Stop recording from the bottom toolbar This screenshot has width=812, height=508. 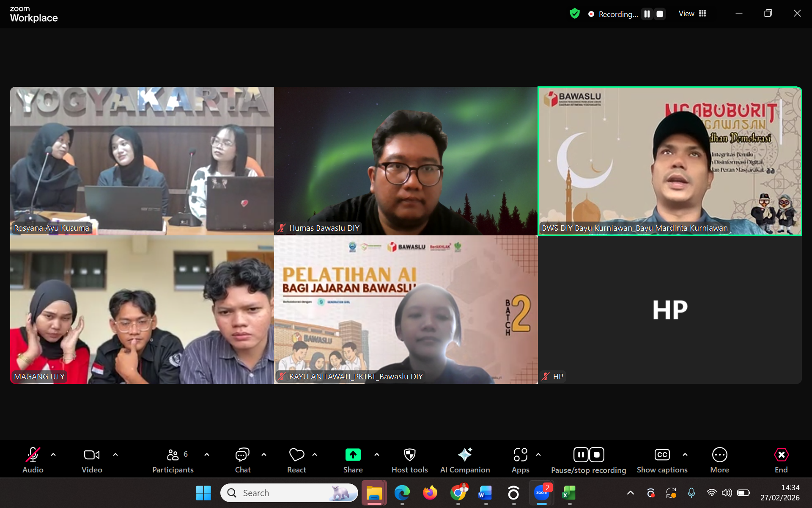pos(597,455)
